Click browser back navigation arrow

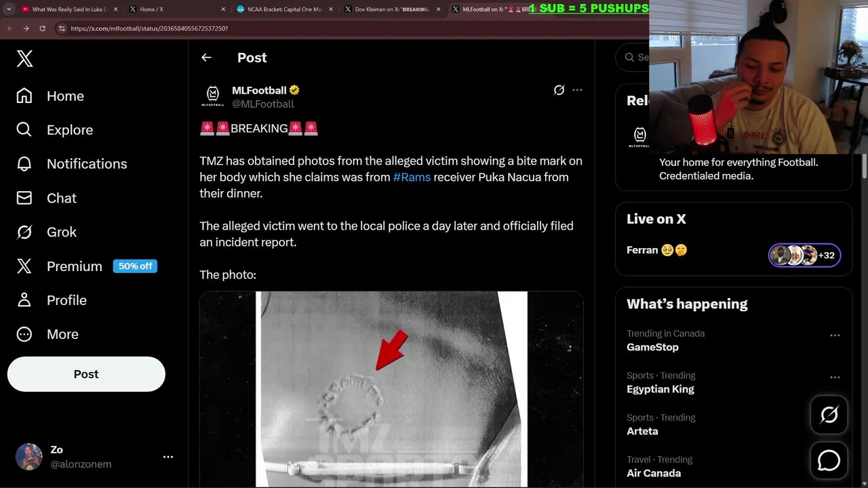point(9,28)
